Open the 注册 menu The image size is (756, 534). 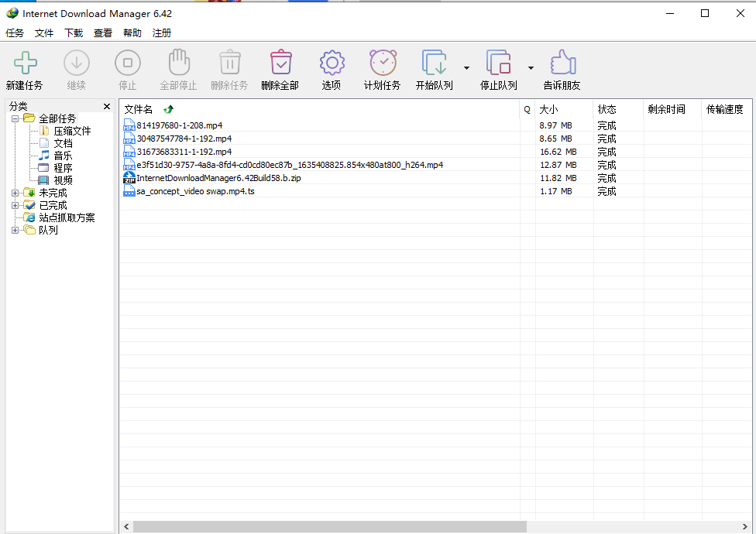click(x=162, y=33)
